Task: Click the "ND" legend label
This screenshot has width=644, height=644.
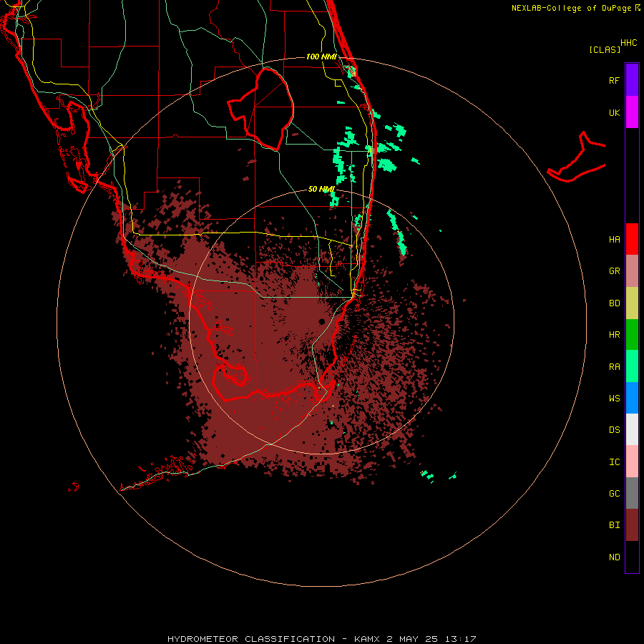Action: coord(614,557)
